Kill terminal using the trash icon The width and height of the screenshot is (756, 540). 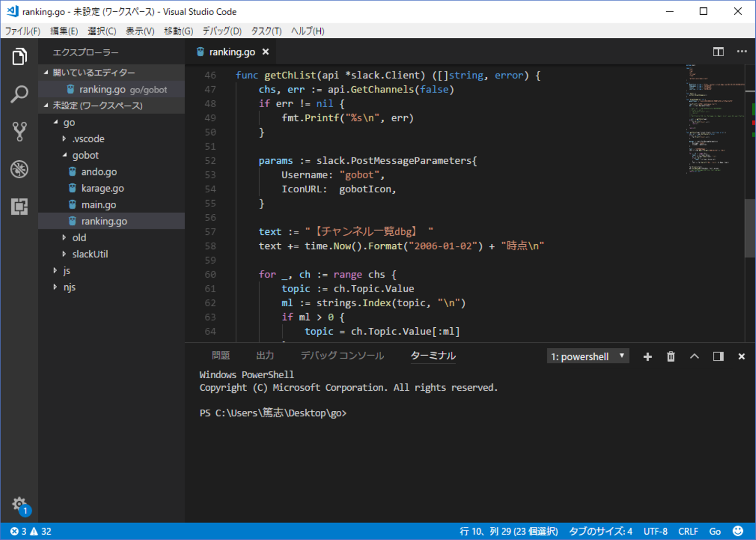point(670,357)
